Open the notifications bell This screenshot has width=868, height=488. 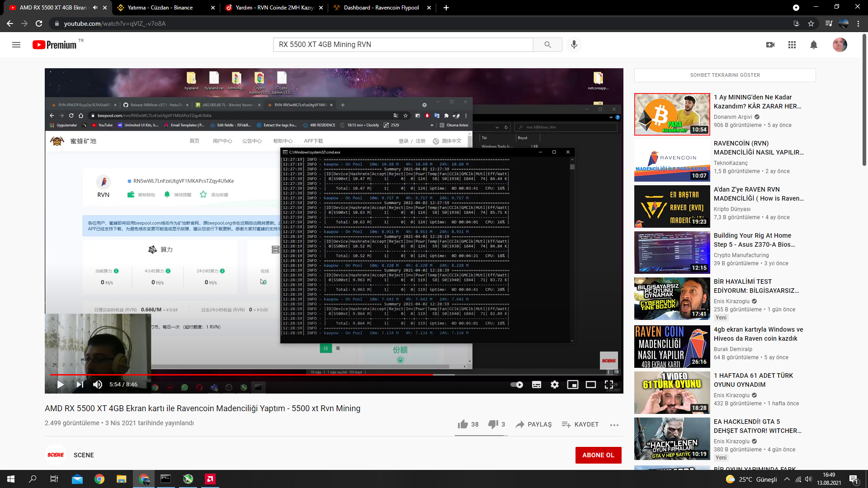(814, 45)
